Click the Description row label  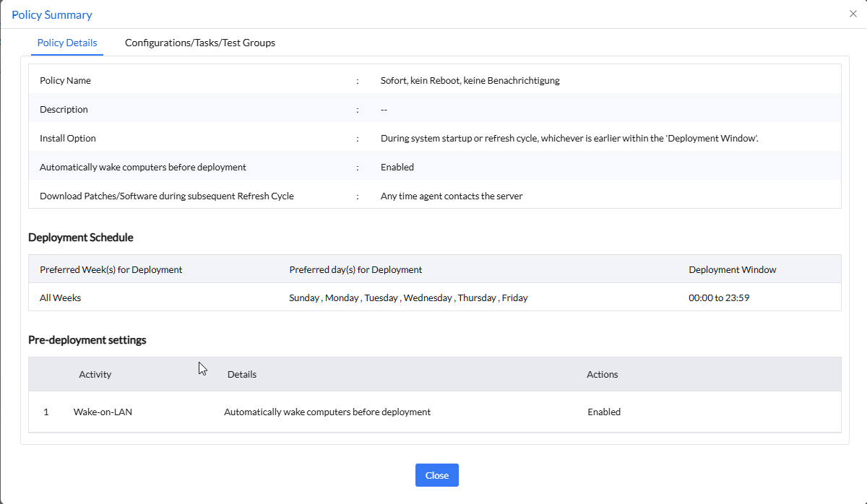pyautogui.click(x=64, y=109)
